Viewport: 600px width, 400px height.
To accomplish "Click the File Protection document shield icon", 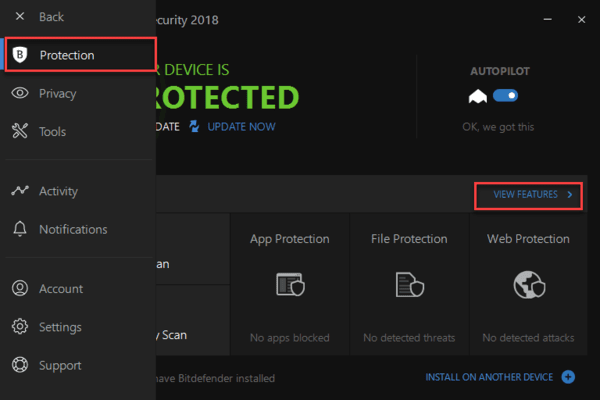I will click(409, 284).
